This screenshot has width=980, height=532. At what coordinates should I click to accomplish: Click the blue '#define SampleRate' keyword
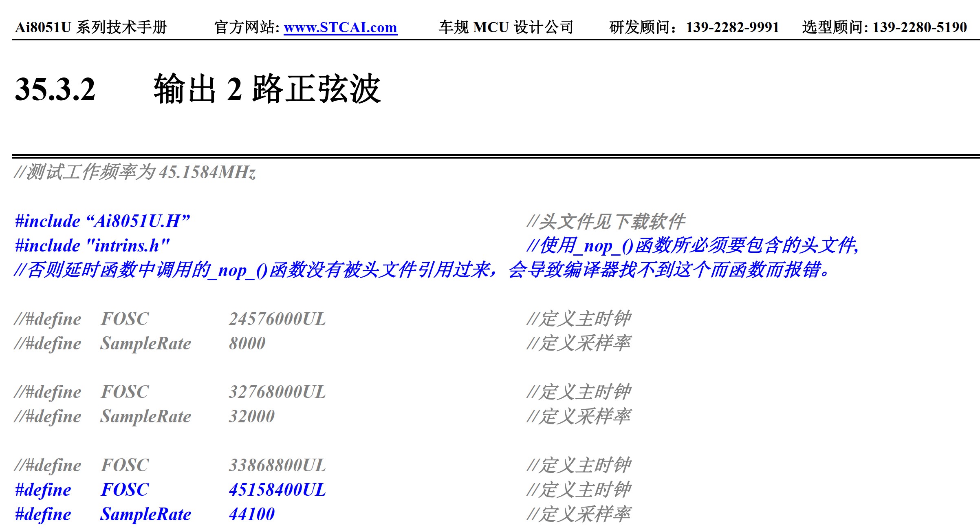(103, 514)
